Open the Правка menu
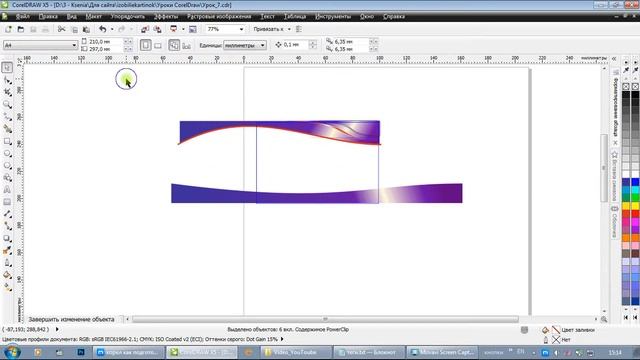 click(x=48, y=16)
